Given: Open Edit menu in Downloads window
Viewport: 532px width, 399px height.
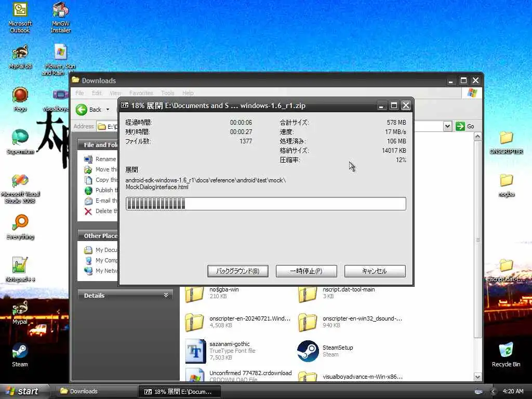Looking at the screenshot, I should click(x=96, y=93).
